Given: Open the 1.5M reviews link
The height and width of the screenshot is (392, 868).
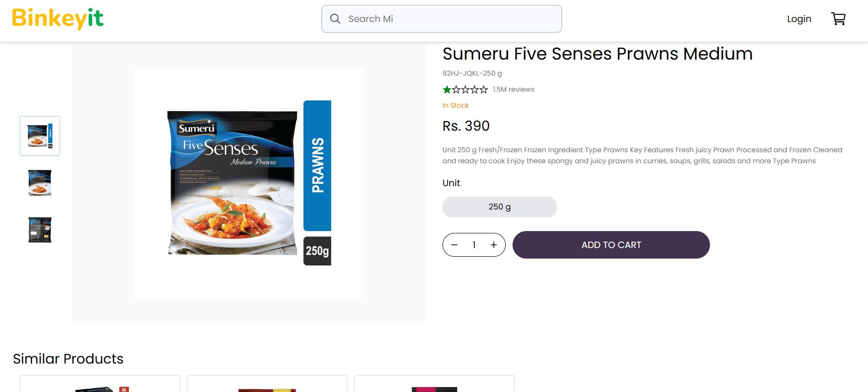Looking at the screenshot, I should click(513, 89).
